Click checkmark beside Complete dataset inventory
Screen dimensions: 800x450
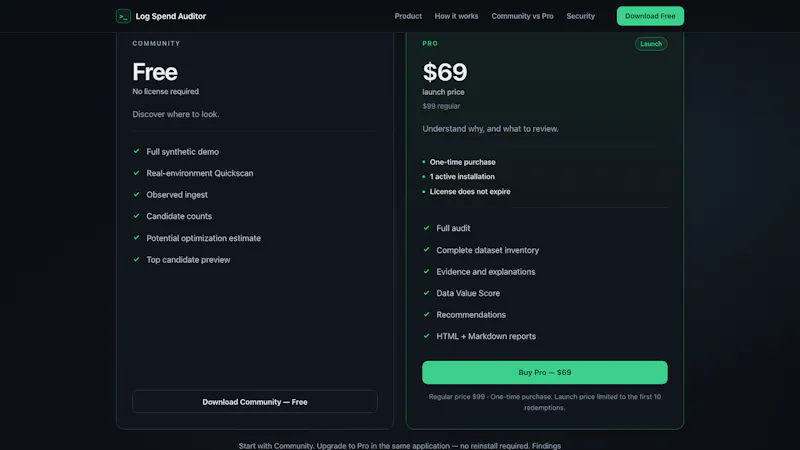[x=427, y=249]
